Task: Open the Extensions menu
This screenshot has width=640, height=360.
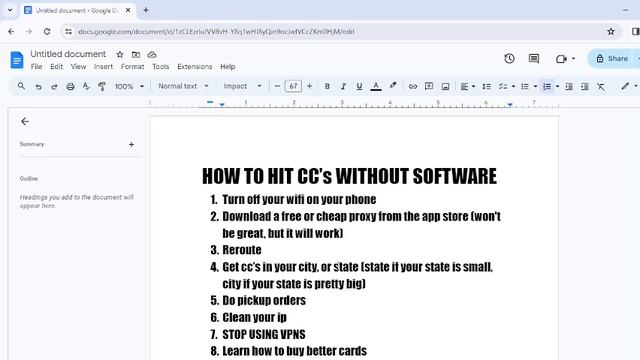Action: [195, 67]
